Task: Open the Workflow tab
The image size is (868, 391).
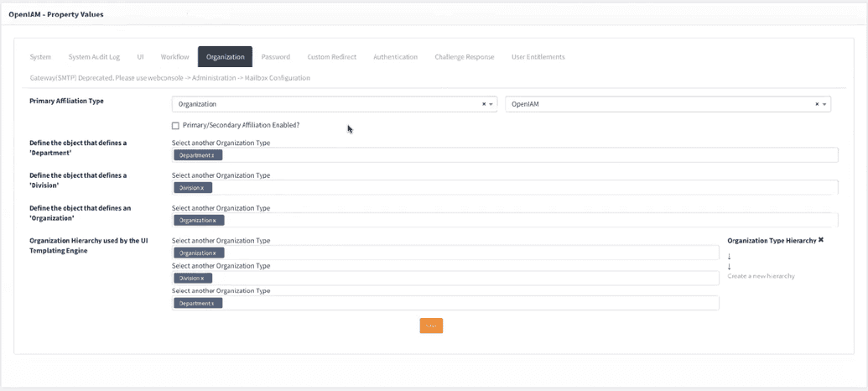Action: pyautogui.click(x=174, y=57)
